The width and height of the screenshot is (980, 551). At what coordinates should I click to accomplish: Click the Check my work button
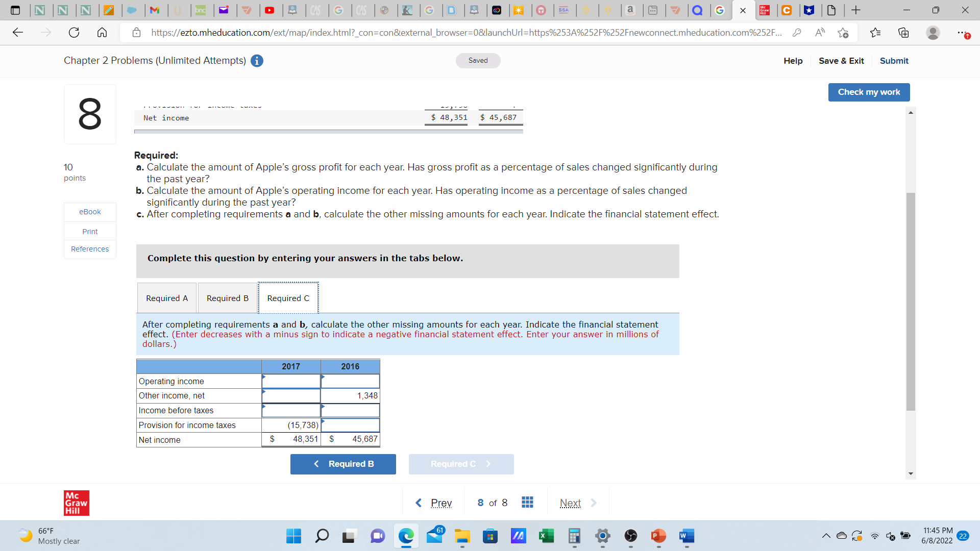click(x=868, y=92)
